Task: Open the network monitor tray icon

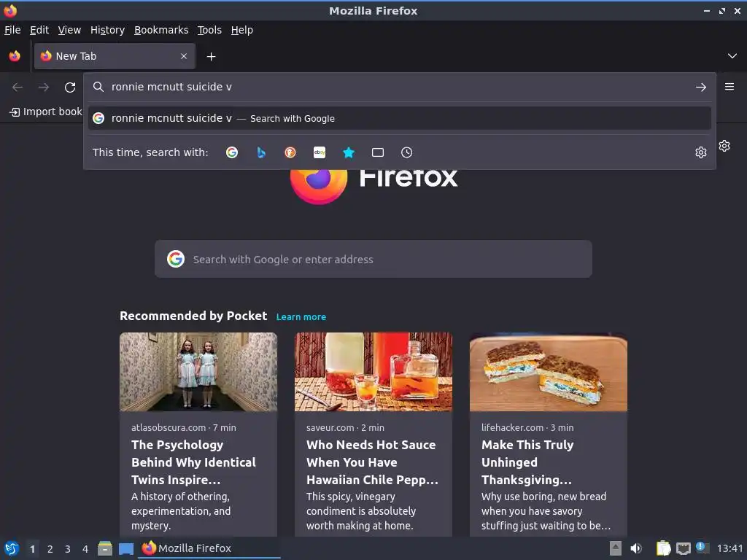Action: [x=683, y=548]
